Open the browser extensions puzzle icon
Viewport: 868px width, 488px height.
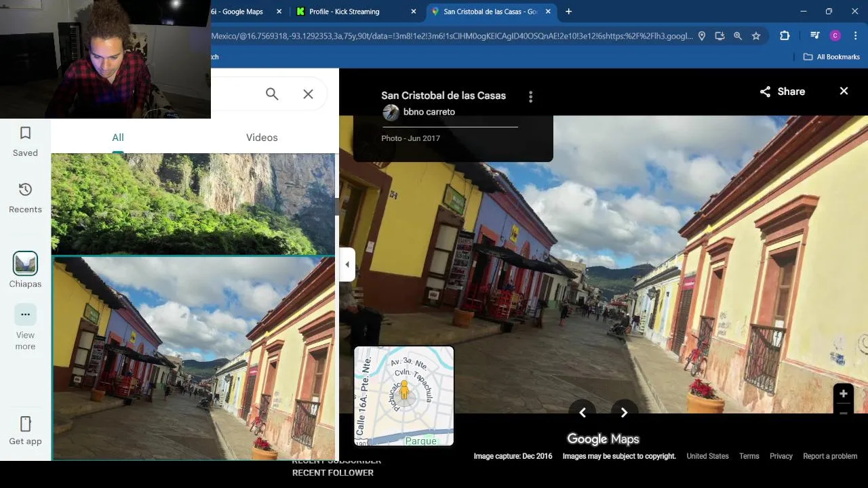(x=785, y=36)
